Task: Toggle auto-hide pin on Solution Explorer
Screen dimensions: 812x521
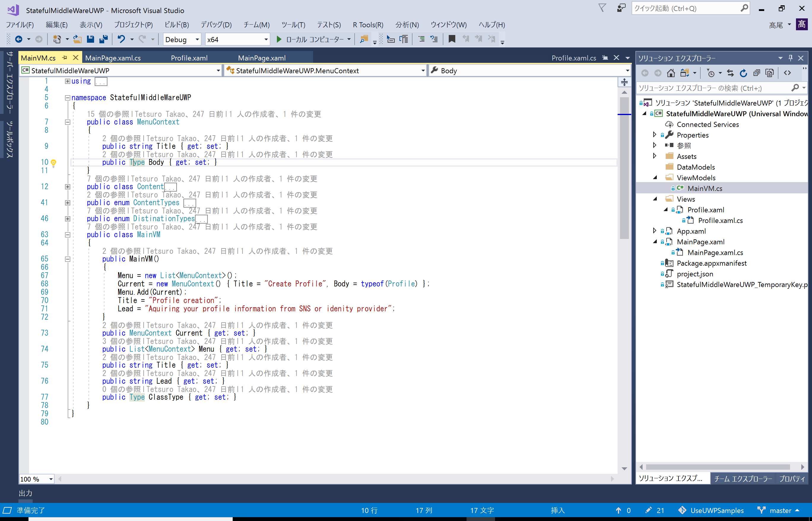Action: tap(790, 58)
